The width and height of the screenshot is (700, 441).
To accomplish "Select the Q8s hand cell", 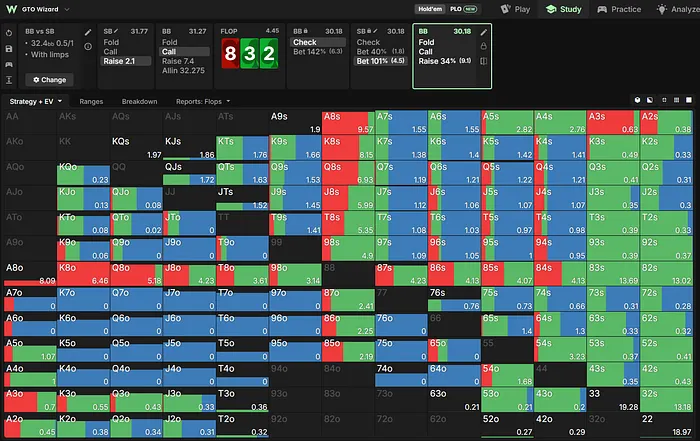I will (x=348, y=173).
